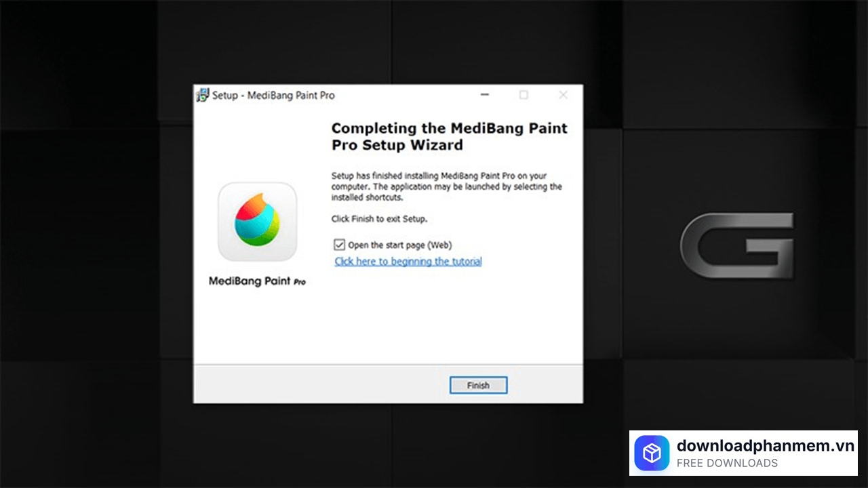The width and height of the screenshot is (868, 488).
Task: Click the "Click Finish to exit Setup." text
Action: tap(379, 219)
